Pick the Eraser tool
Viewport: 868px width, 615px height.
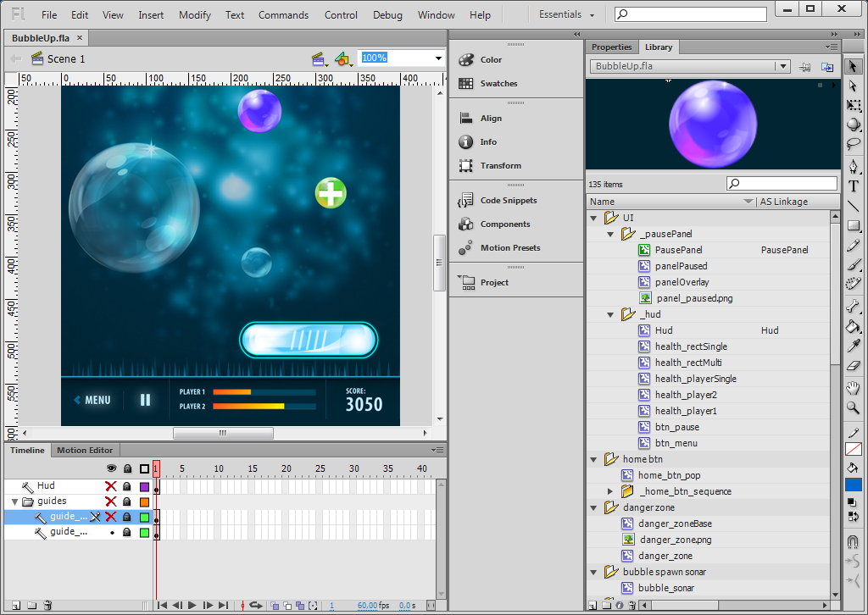click(854, 365)
